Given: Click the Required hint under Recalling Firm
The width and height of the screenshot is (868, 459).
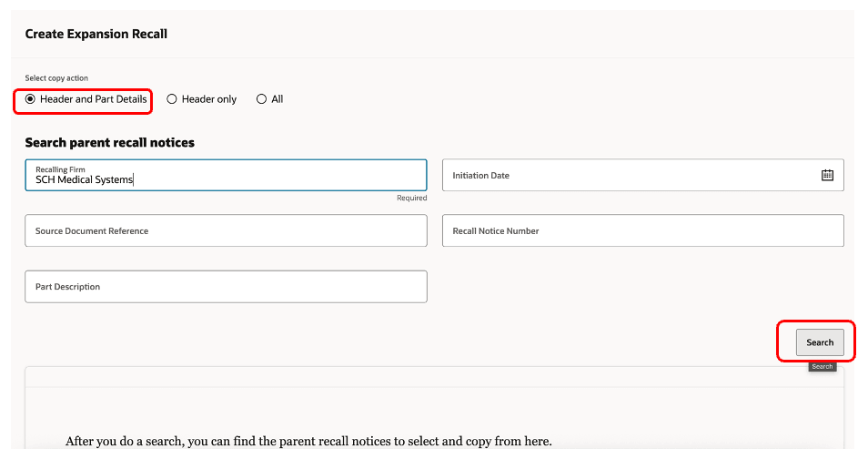Looking at the screenshot, I should [x=411, y=198].
